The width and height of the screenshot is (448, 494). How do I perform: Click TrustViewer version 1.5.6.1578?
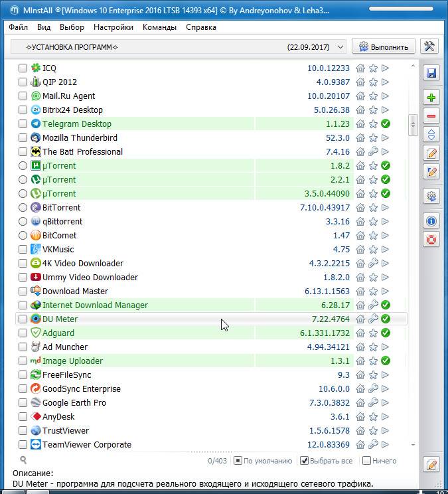pos(329,431)
